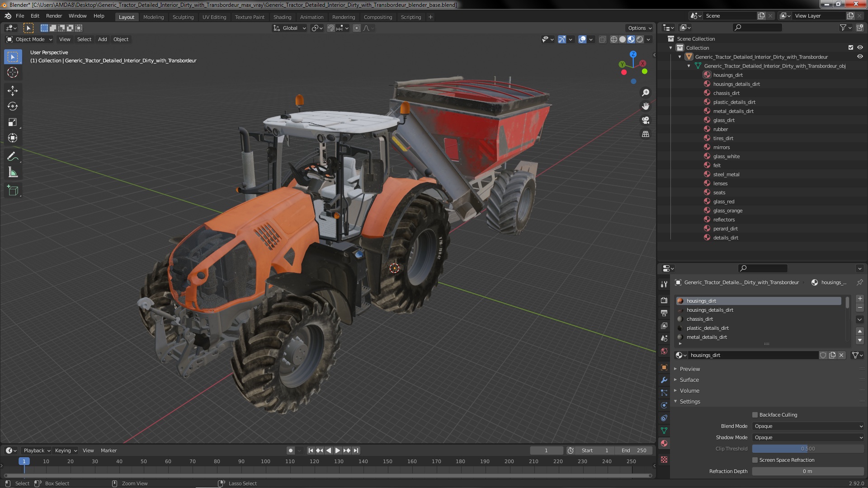This screenshot has height=488, width=868.
Task: Collapse the Settings panel
Action: [689, 402]
